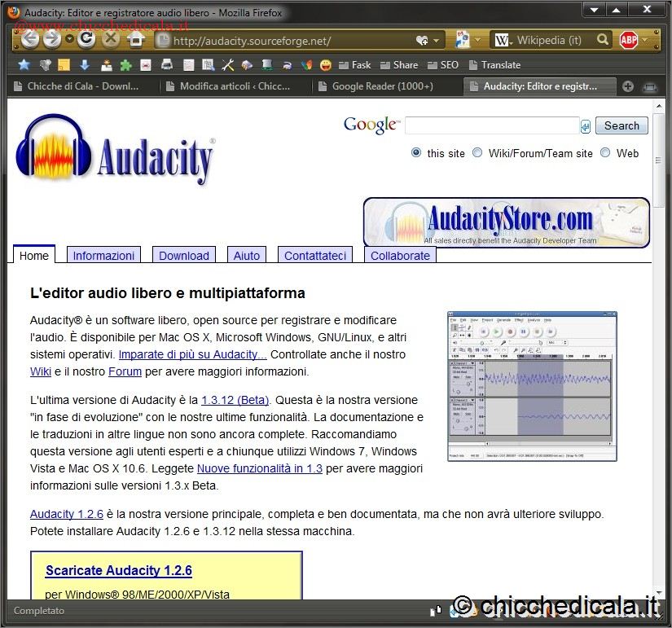Open the Adblock Plus ABP icon
672x628 pixels.
click(628, 39)
